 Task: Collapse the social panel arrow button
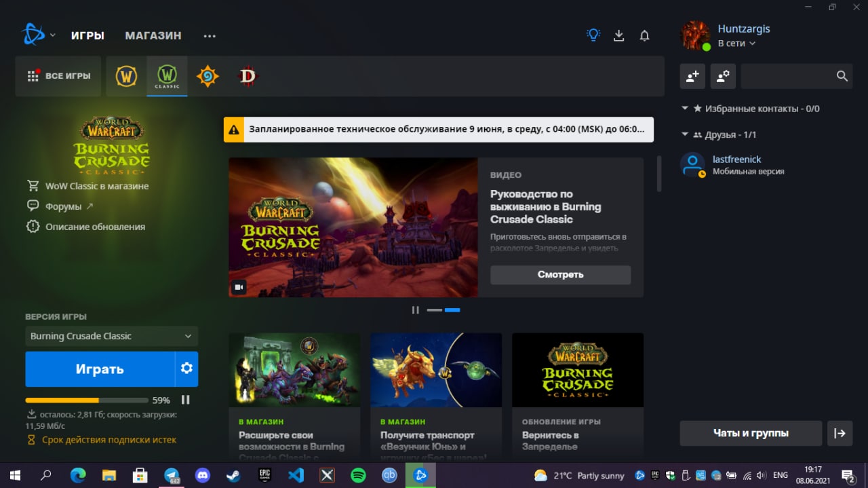[x=840, y=433]
